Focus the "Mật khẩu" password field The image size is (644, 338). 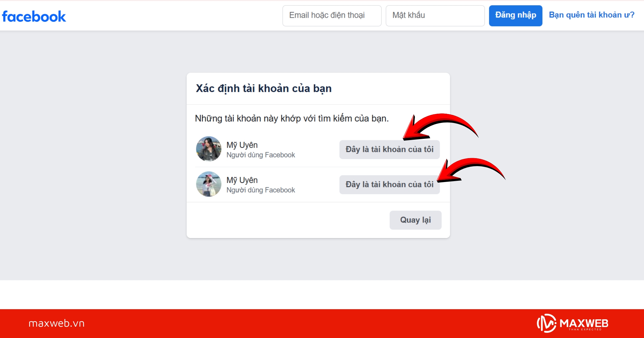pyautogui.click(x=435, y=15)
